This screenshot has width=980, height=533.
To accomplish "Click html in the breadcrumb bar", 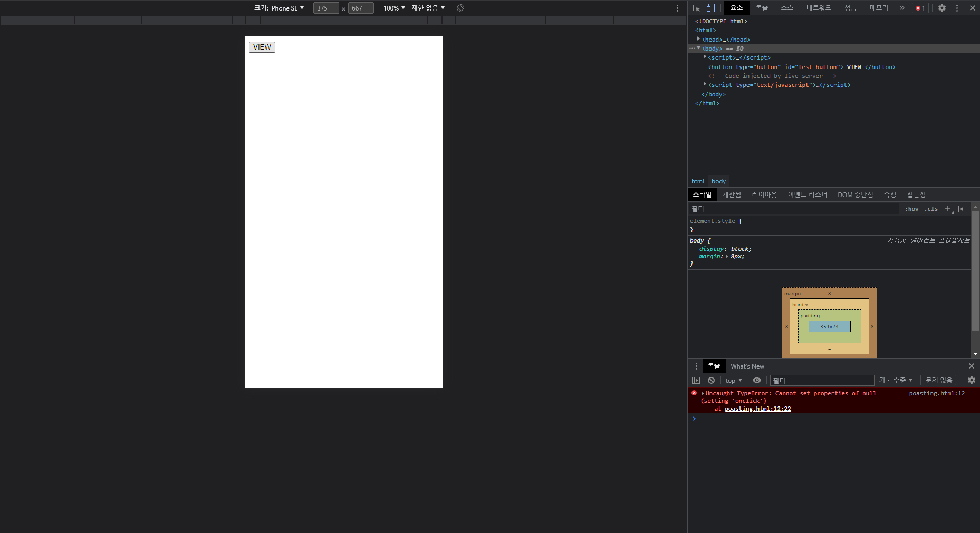I will pos(698,181).
